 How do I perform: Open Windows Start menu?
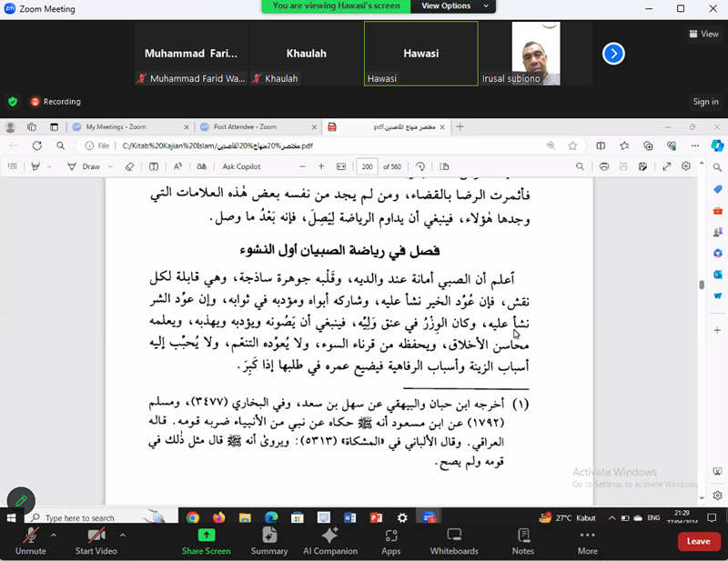click(x=12, y=517)
